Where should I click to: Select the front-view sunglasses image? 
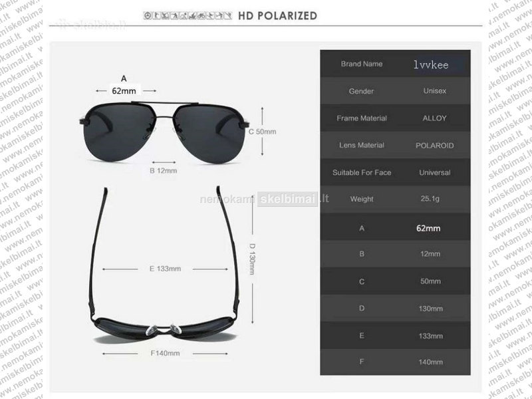click(x=164, y=132)
